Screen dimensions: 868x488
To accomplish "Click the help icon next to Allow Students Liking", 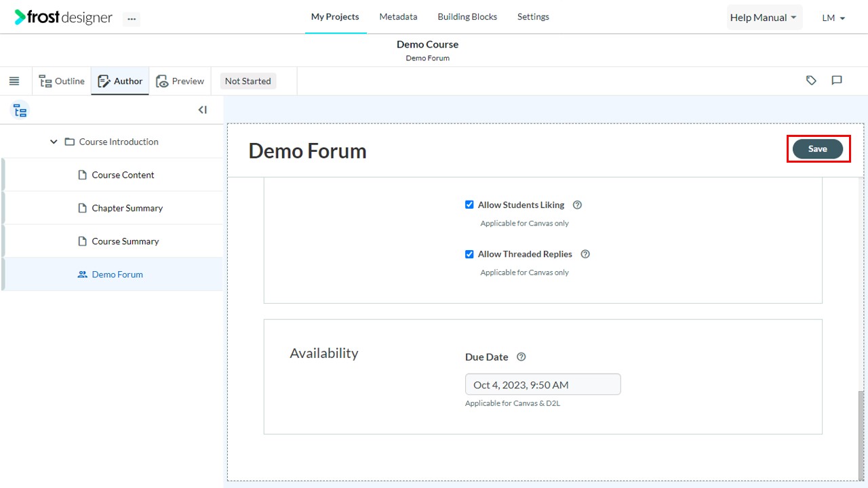I will pos(577,205).
